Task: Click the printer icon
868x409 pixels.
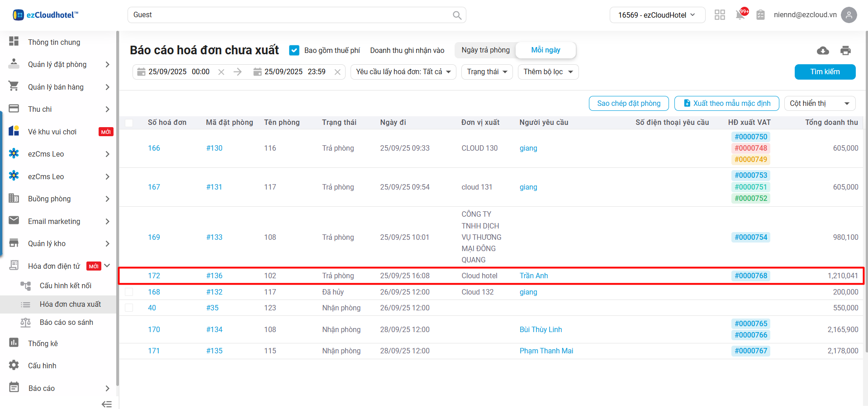Action: pos(845,51)
